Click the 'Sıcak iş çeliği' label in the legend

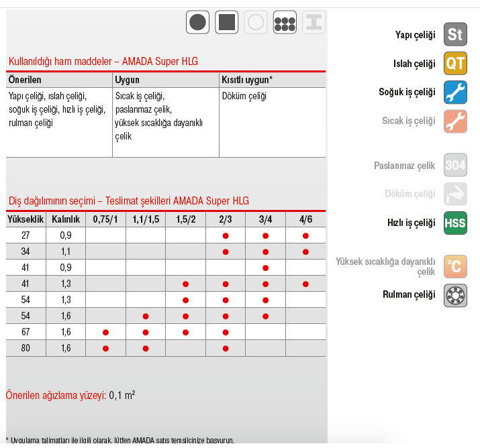[x=409, y=121]
